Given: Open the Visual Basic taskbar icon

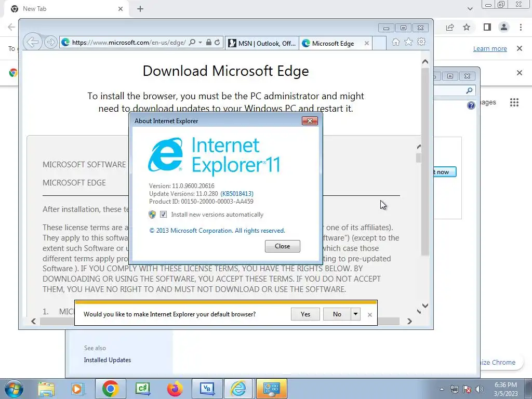Looking at the screenshot, I should pyautogui.click(x=207, y=389).
